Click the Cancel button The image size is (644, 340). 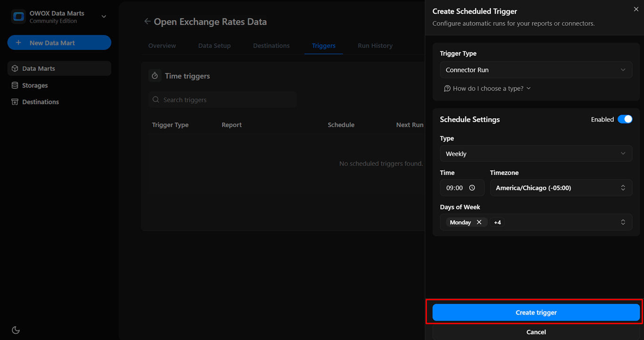536,332
